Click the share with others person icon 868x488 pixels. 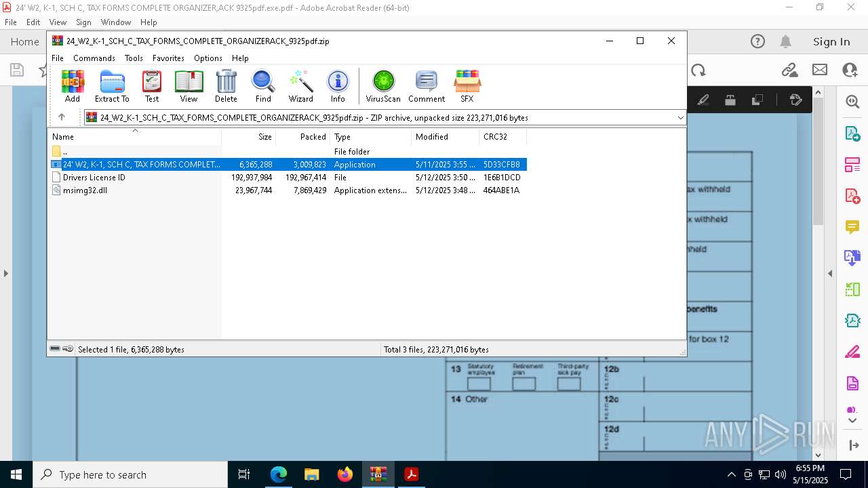pos(850,70)
